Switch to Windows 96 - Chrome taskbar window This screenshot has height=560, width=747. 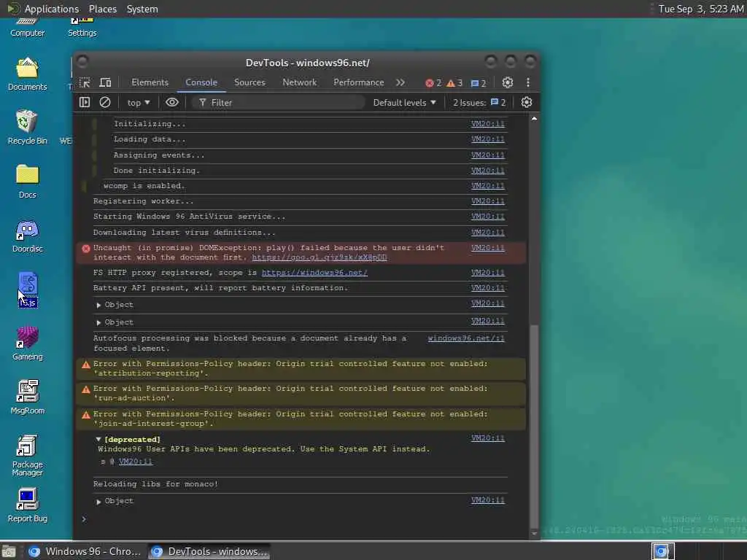(85, 551)
